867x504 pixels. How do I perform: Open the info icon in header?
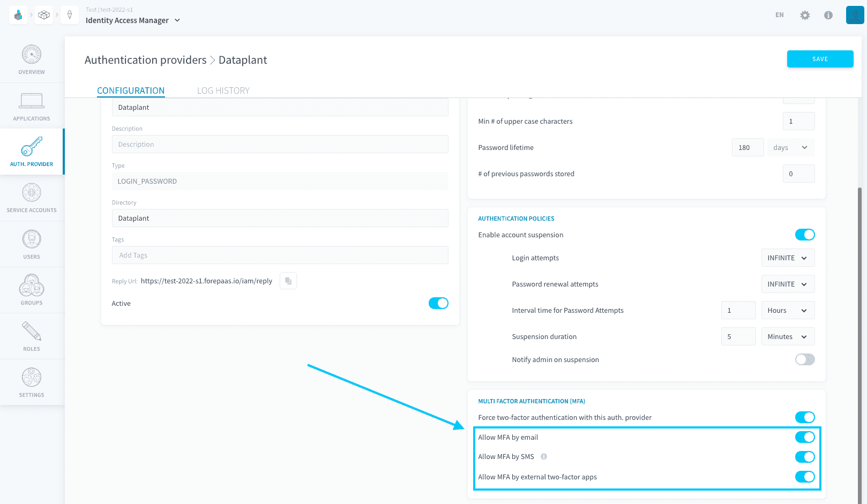tap(828, 15)
